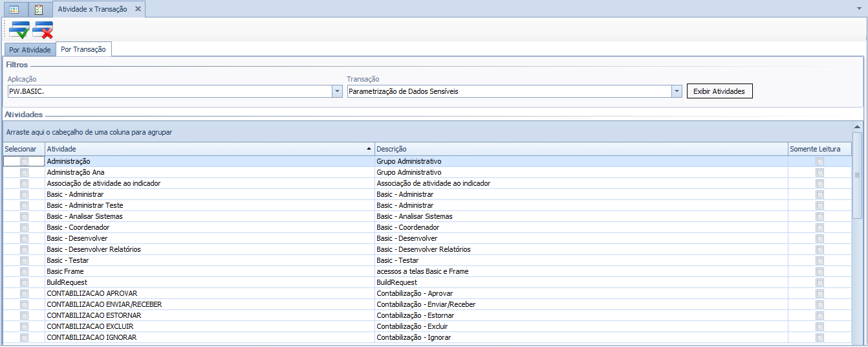Viewport: 868px width, 347px height.
Task: Sort by the Descrição column header
Action: [580, 149]
